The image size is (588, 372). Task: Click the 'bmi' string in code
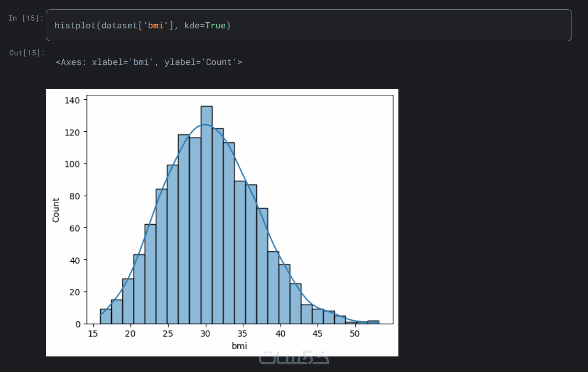pyautogui.click(x=157, y=26)
